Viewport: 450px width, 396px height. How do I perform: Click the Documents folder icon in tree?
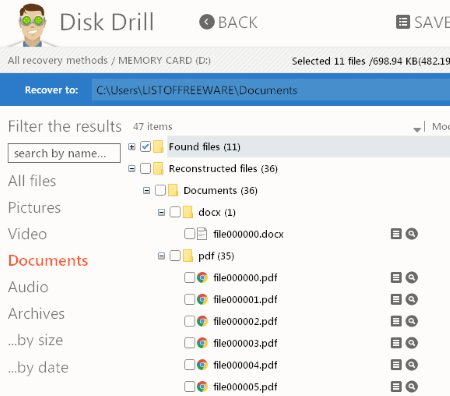(x=173, y=190)
